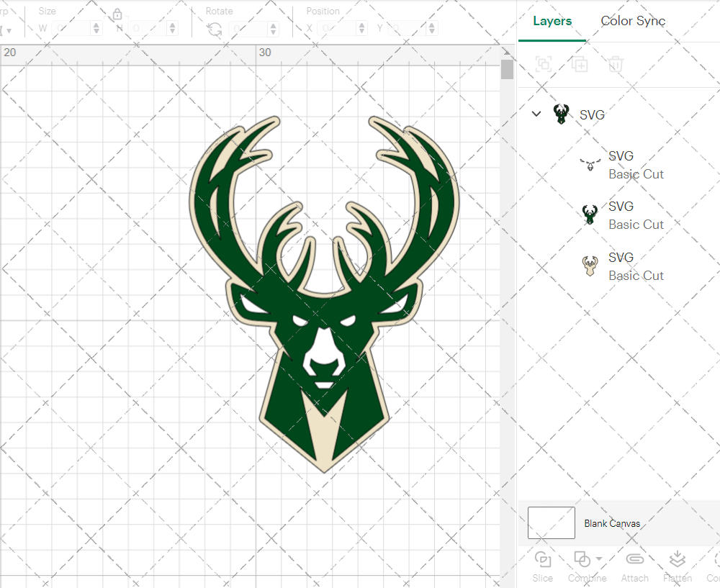Click the Combine tool icon
This screenshot has height=588, width=720.
582,559
